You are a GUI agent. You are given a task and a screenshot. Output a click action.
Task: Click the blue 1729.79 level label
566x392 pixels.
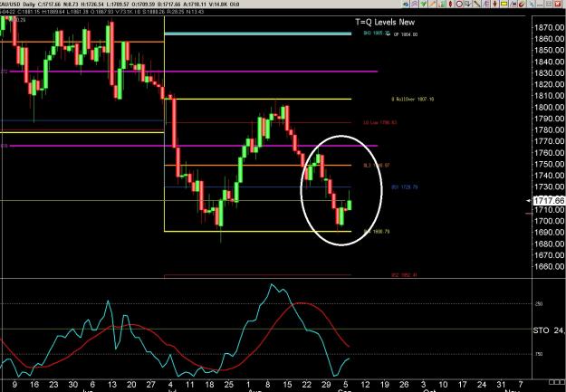(405, 187)
